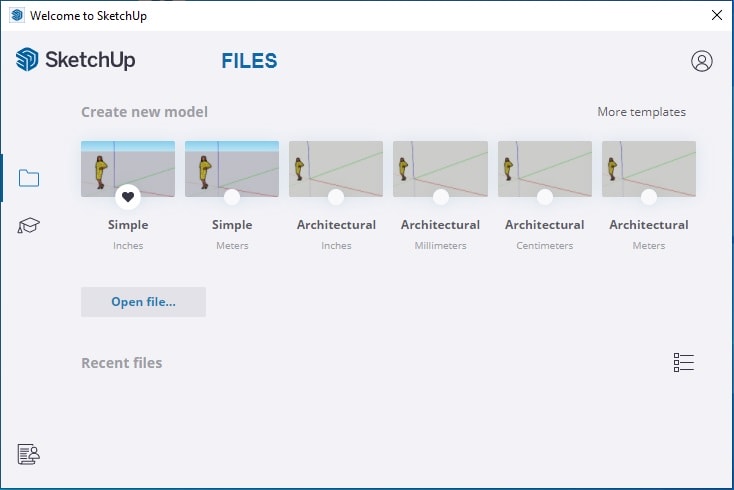This screenshot has width=734, height=490.
Task: Favorite the Architectural Meters template
Action: (x=649, y=197)
